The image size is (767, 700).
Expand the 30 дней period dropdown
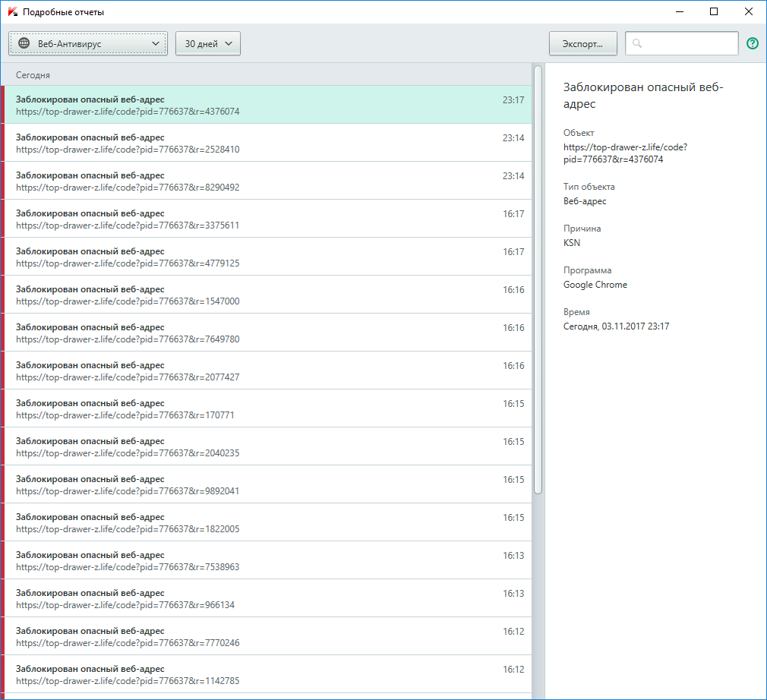point(208,44)
